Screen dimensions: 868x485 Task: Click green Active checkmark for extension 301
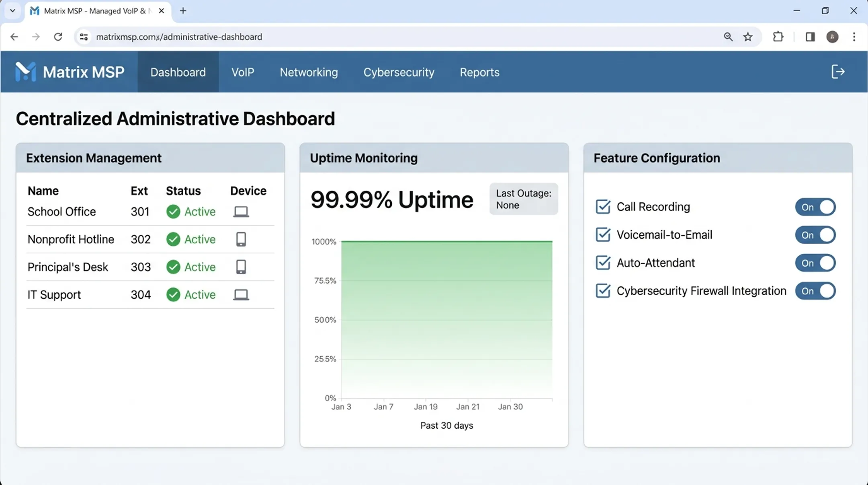click(x=173, y=212)
